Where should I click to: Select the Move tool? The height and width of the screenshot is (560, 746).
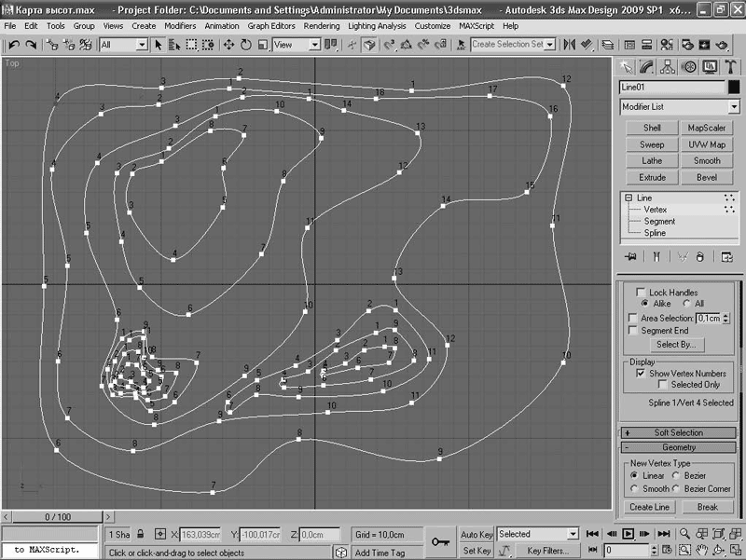point(228,45)
